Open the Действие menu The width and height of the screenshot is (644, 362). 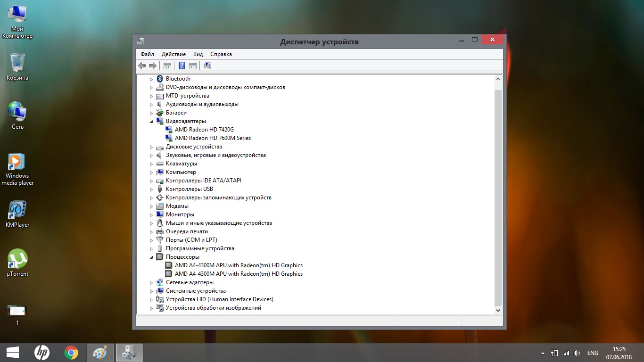[x=173, y=54]
